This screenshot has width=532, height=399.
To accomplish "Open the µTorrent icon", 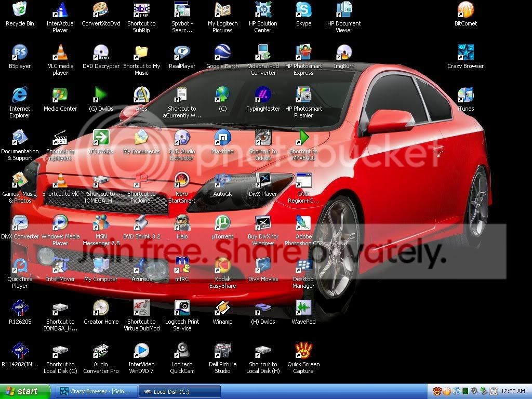I will tap(222, 223).
